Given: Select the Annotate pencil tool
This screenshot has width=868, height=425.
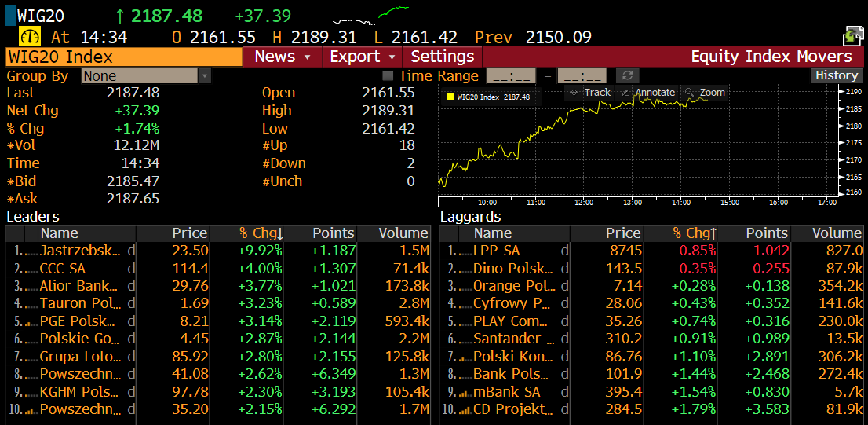Looking at the screenshot, I should (x=647, y=93).
